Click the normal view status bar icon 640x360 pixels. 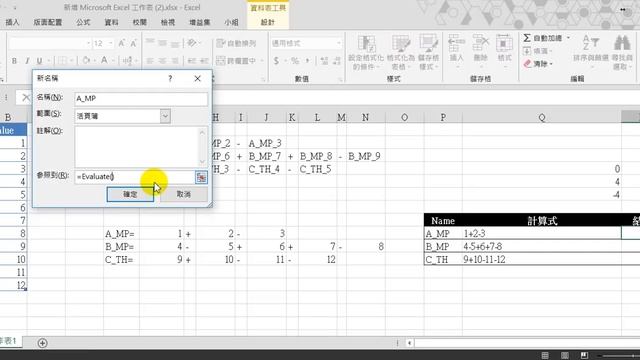coord(545,355)
